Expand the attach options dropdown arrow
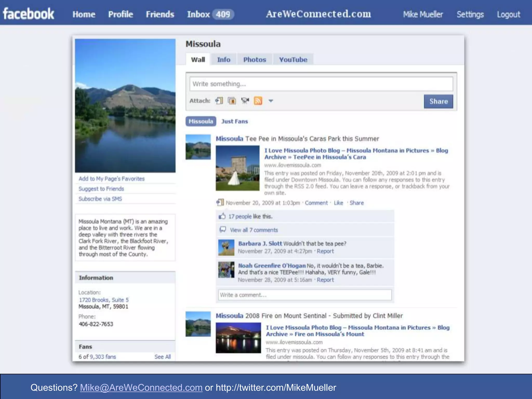Viewport: 532px width, 399px height. pyautogui.click(x=271, y=101)
